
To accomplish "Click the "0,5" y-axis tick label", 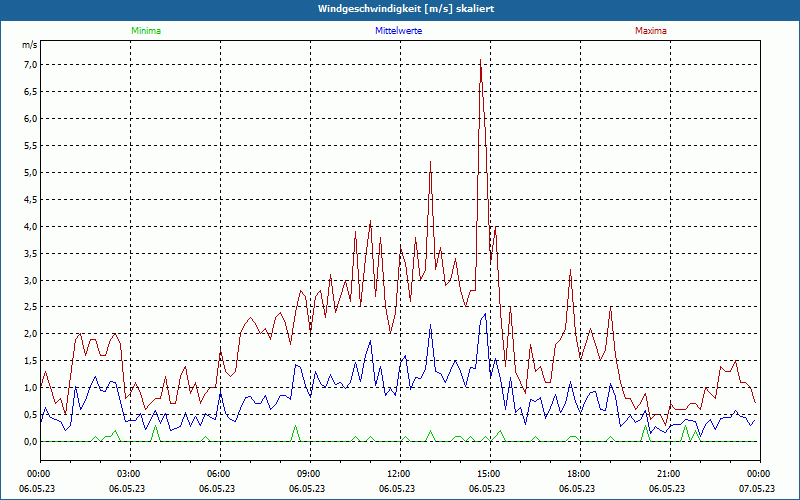I will click(31, 415).
